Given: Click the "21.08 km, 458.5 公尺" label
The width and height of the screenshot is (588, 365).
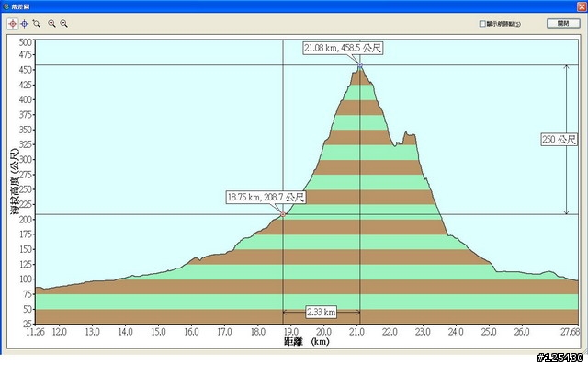Looking at the screenshot, I should coord(343,48).
